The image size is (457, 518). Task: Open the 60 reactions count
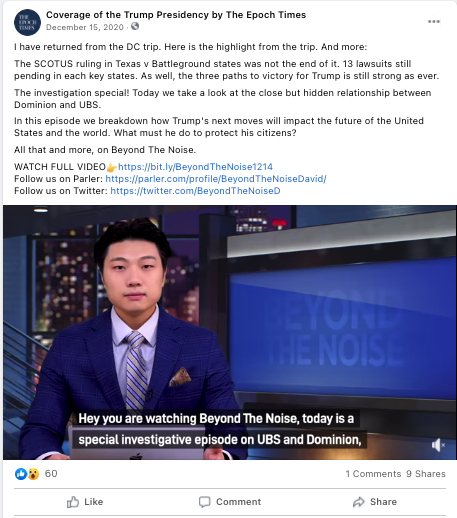click(x=51, y=474)
